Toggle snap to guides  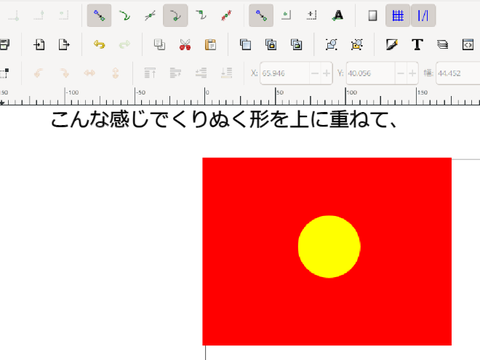423,15
